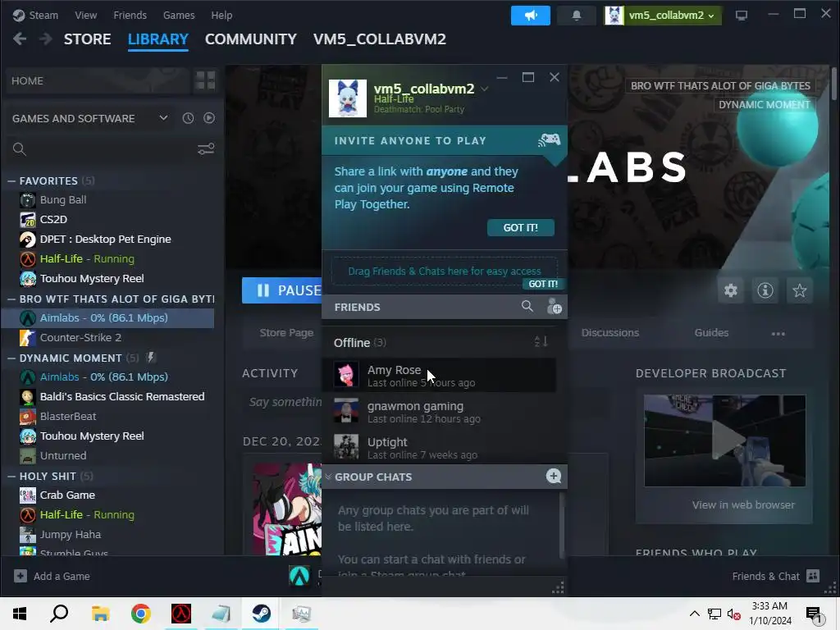Image resolution: width=840 pixels, height=630 pixels.
Task: Show hidden system tray icons
Action: [694, 614]
